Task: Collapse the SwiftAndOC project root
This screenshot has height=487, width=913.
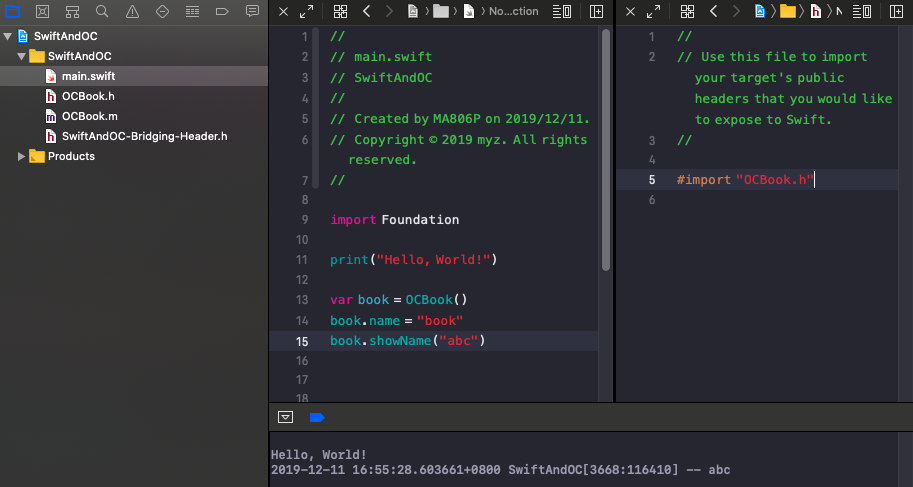Action: click(x=8, y=36)
